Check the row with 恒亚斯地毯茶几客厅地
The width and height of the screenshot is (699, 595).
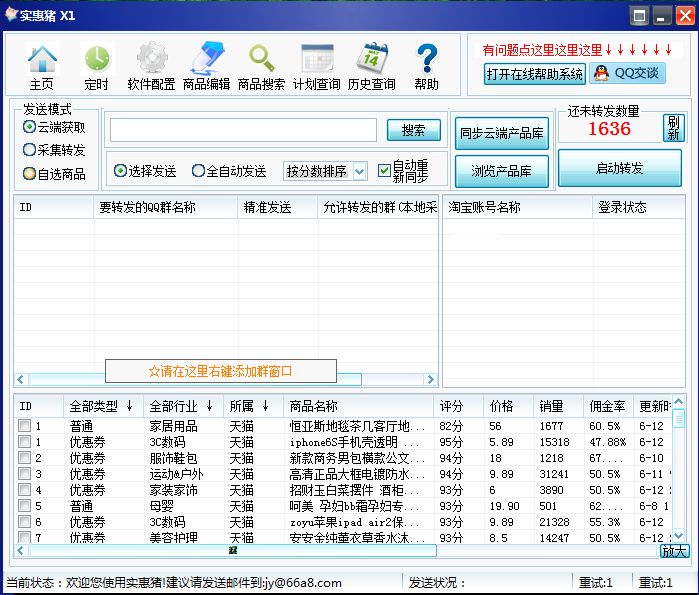click(25, 426)
